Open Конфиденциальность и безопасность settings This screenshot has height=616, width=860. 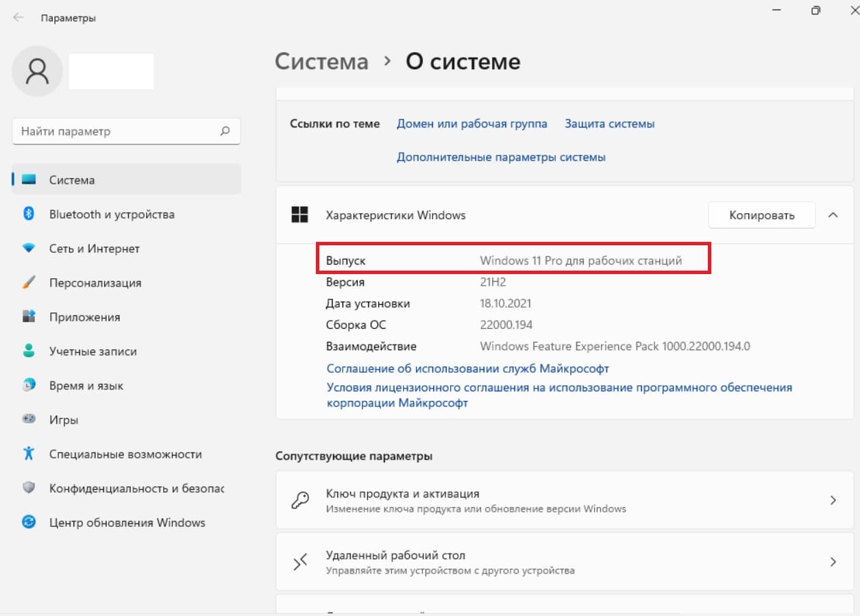pyautogui.click(x=127, y=488)
